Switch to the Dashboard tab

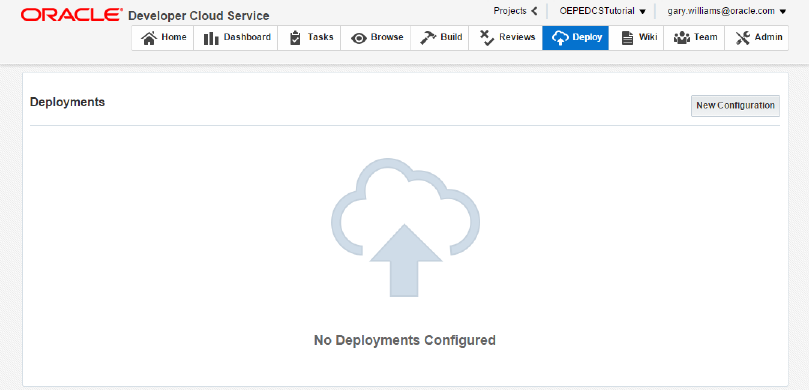pos(236,38)
